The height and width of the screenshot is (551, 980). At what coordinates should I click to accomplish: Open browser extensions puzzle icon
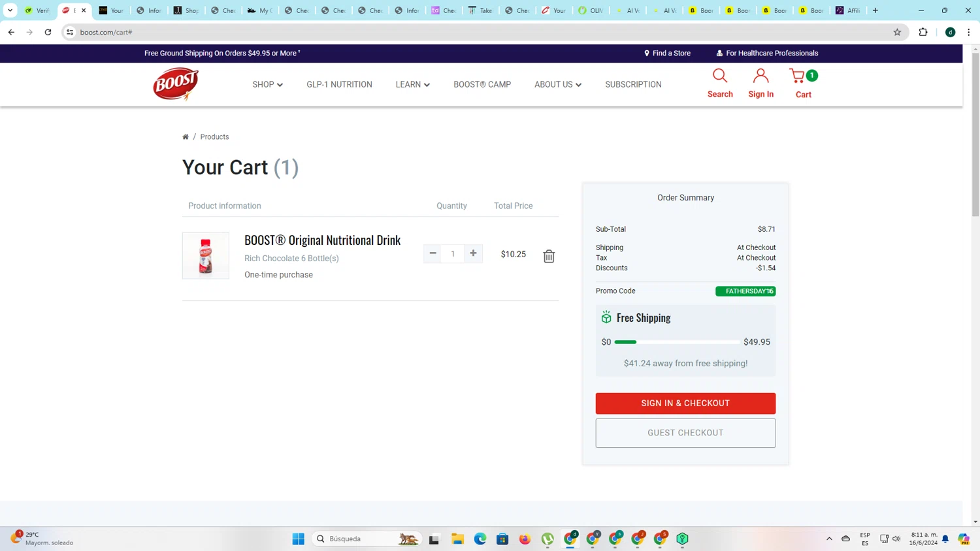[x=923, y=32]
